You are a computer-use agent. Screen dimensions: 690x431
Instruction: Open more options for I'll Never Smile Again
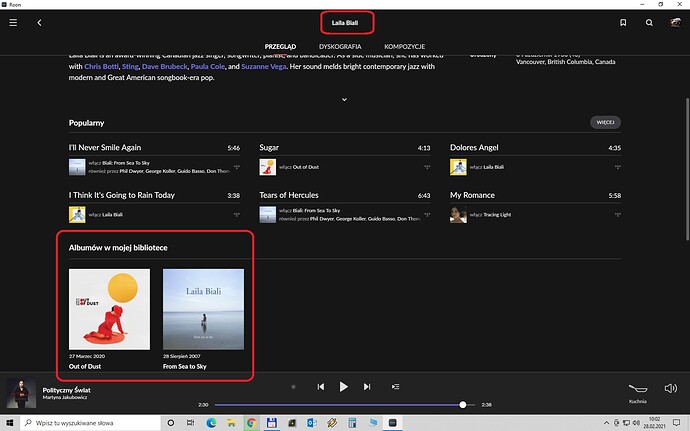(x=237, y=167)
